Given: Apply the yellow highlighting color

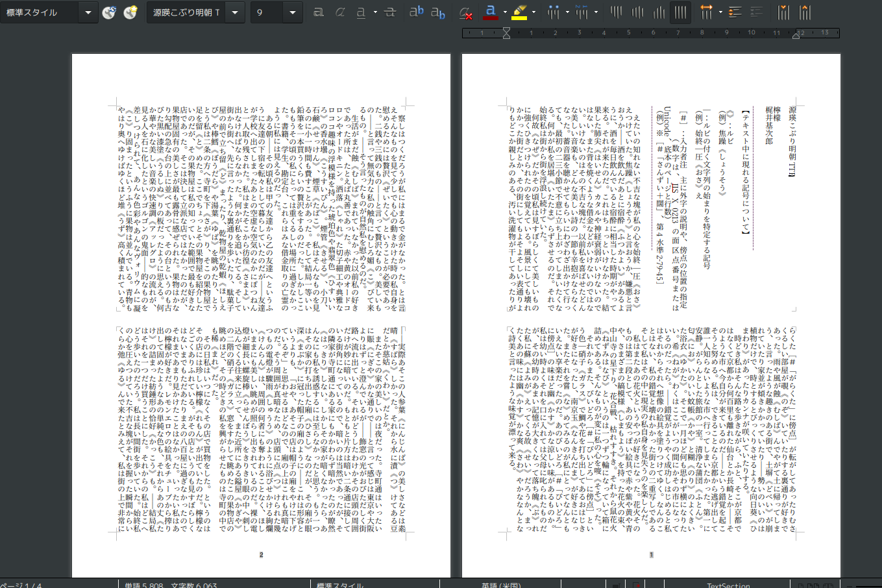Looking at the screenshot, I should [x=519, y=12].
